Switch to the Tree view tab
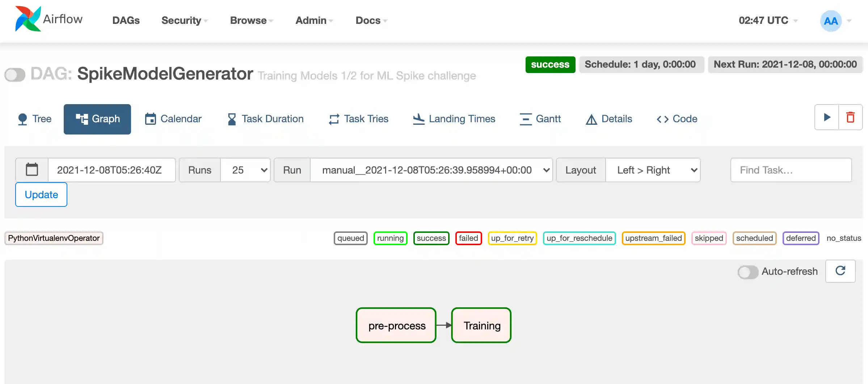Image resolution: width=868 pixels, height=384 pixels. coord(34,119)
